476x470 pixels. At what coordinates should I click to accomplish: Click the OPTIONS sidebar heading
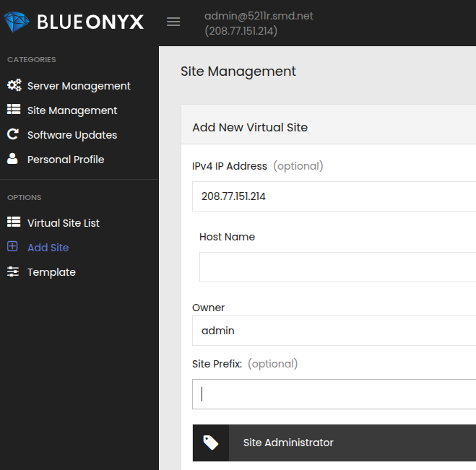pos(25,198)
